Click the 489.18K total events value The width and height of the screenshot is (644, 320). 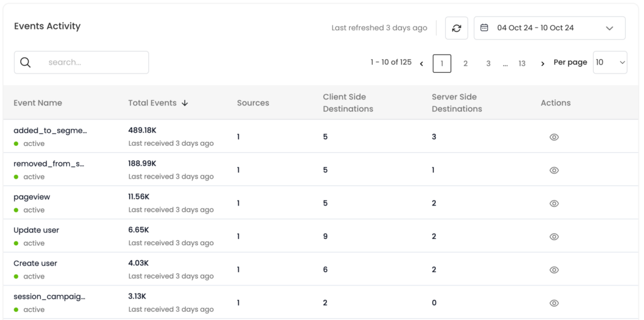(x=142, y=130)
